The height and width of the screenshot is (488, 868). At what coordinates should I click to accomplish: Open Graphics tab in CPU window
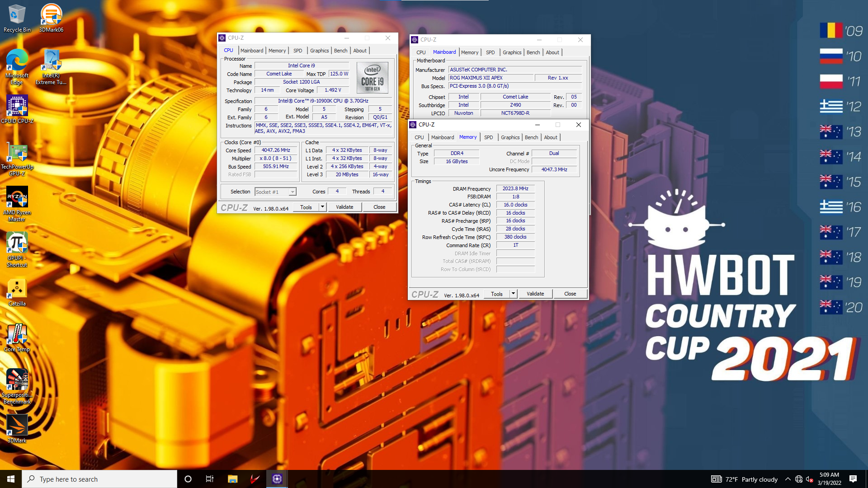(x=320, y=51)
